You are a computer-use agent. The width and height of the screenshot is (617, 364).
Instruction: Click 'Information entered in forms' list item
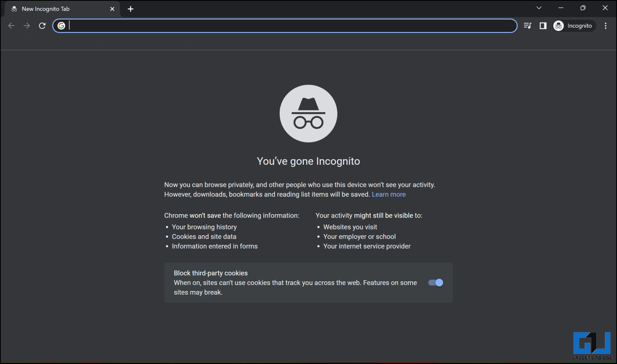click(x=215, y=246)
